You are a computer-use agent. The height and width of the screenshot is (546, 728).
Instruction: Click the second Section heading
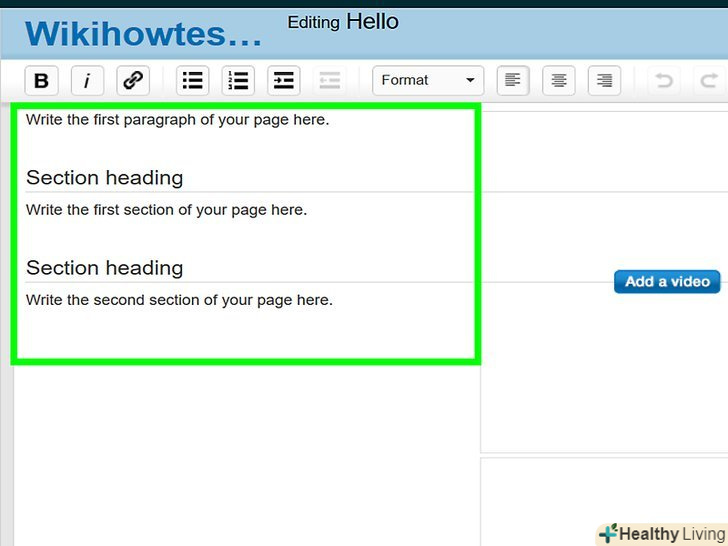(x=104, y=268)
